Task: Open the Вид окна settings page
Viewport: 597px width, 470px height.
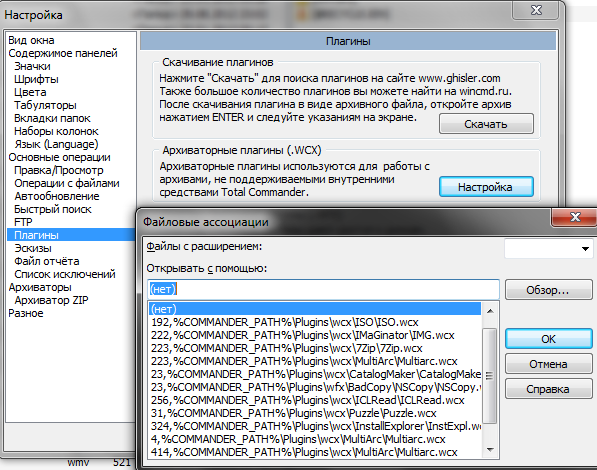Action: pyautogui.click(x=31, y=40)
